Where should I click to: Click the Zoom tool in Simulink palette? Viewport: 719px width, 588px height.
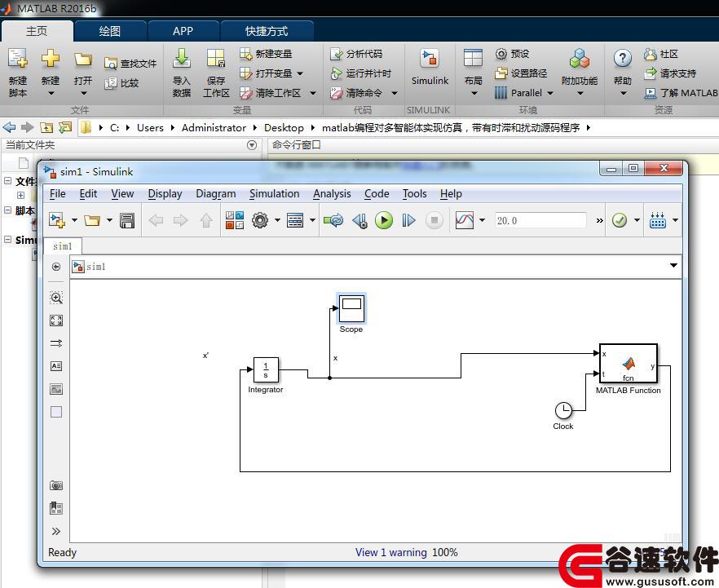(x=56, y=298)
